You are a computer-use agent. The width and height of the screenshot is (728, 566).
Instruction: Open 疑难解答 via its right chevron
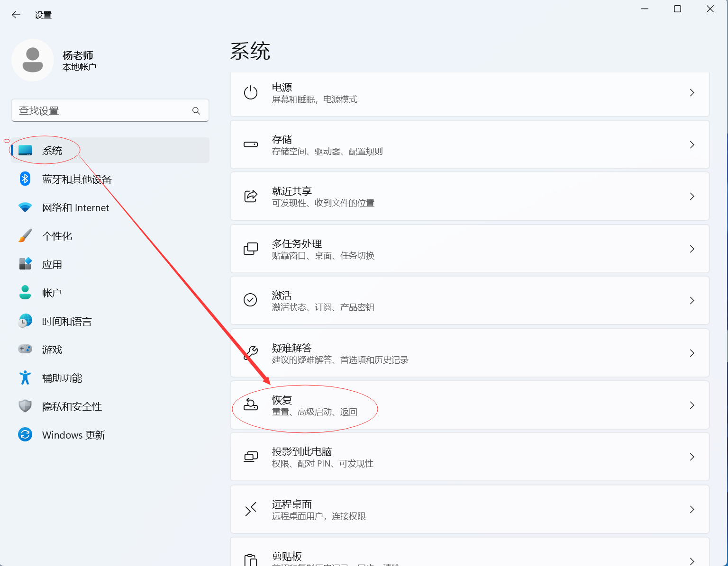pos(692,353)
